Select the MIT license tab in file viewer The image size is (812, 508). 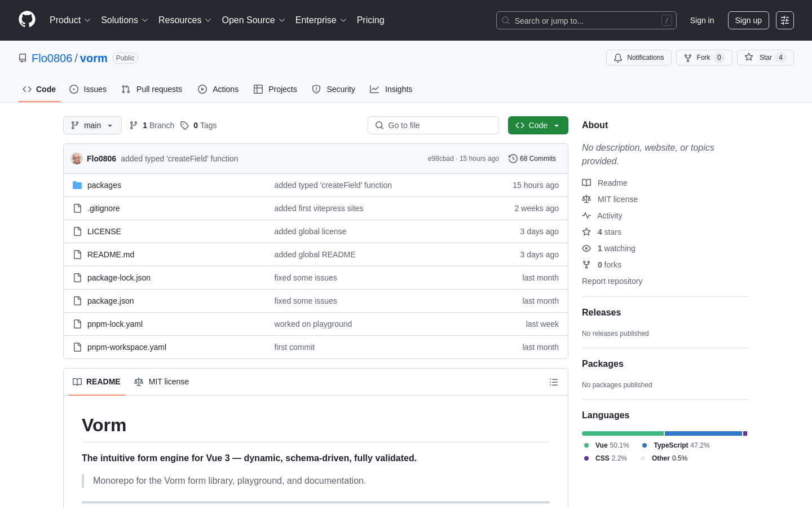coord(161,382)
